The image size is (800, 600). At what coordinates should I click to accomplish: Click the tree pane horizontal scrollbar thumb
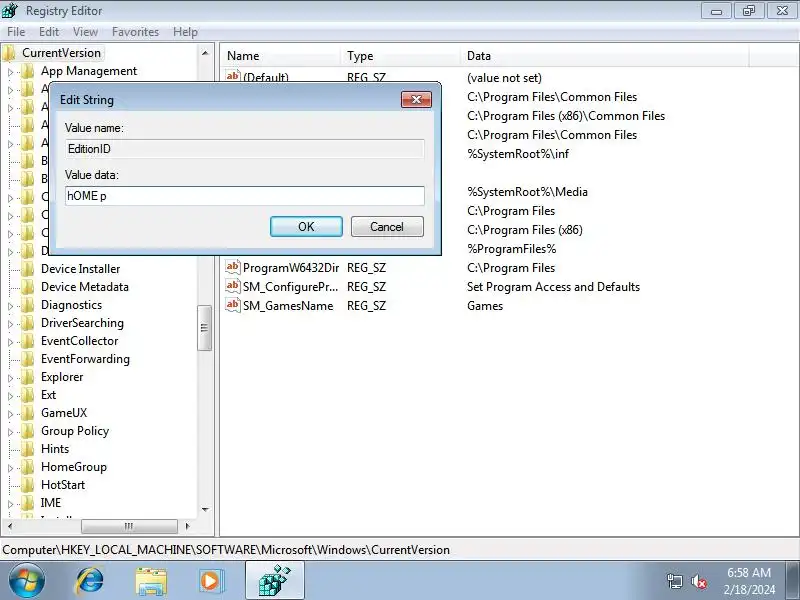(129, 526)
